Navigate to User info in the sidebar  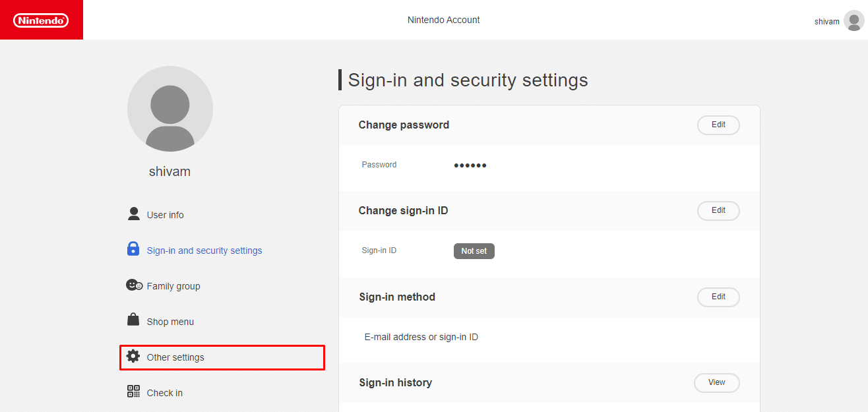(x=164, y=214)
